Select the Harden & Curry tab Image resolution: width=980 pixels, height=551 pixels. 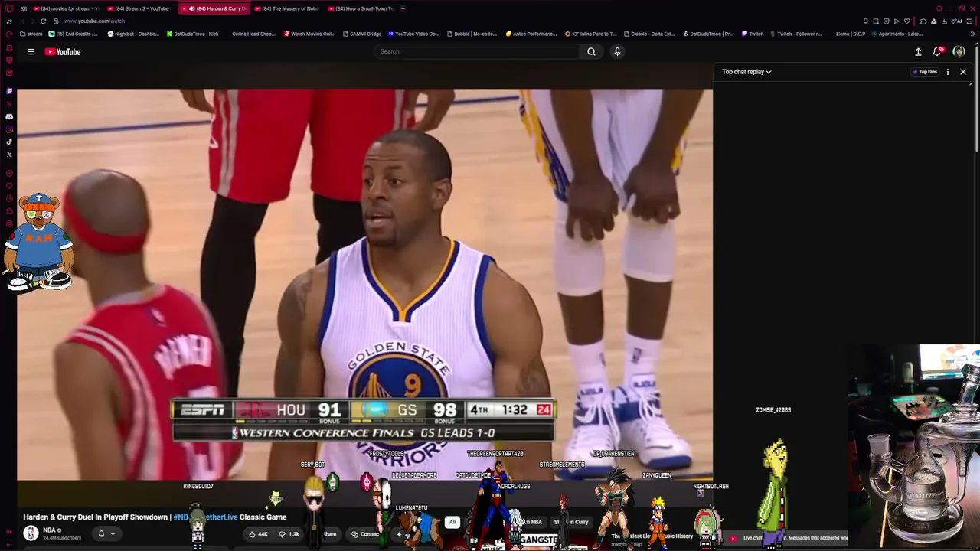[x=214, y=8]
